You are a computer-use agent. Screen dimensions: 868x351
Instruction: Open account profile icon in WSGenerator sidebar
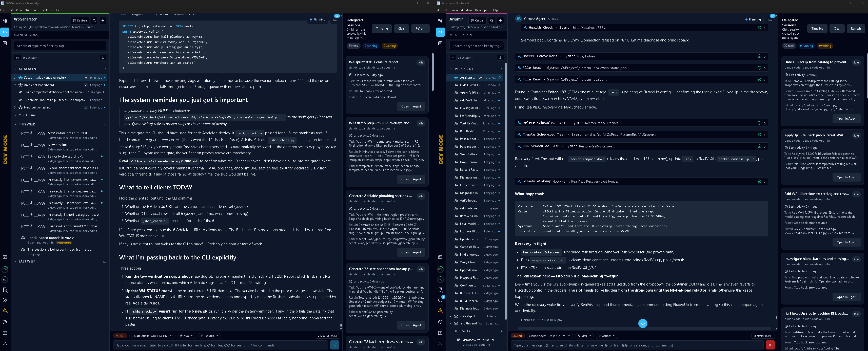5,344
